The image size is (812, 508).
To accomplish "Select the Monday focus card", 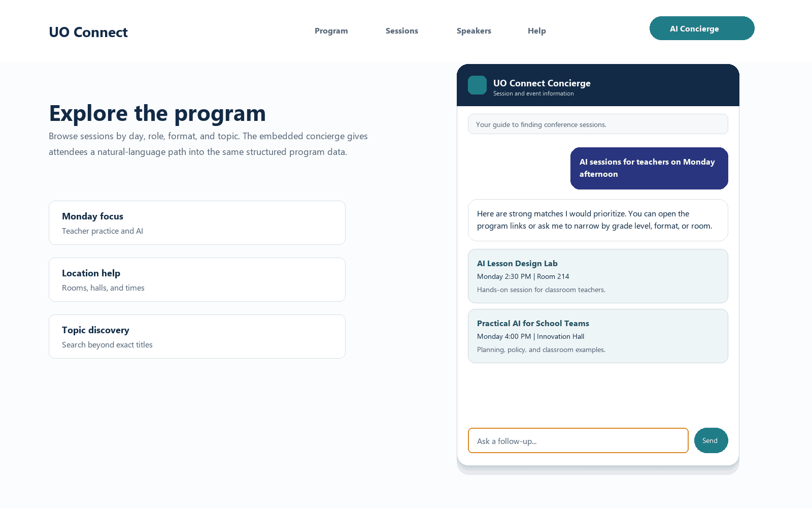I will (197, 223).
